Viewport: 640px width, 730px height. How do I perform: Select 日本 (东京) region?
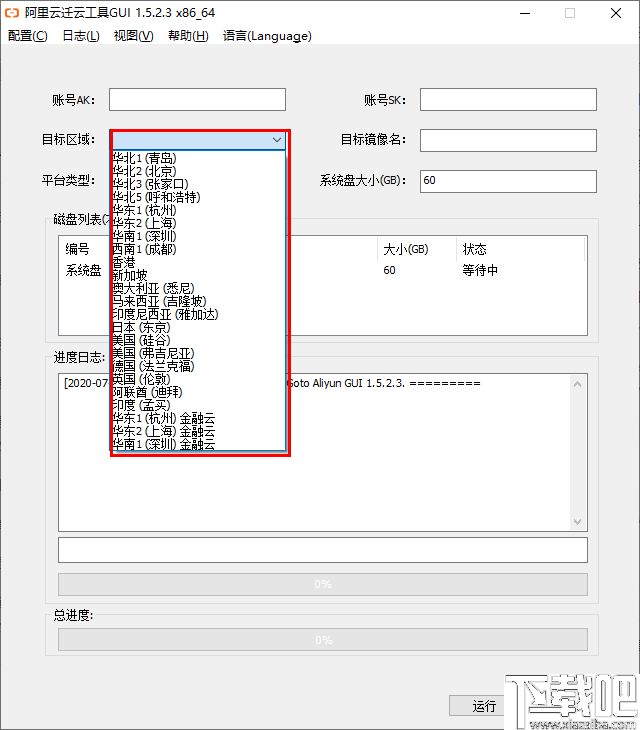pyautogui.click(x=198, y=328)
